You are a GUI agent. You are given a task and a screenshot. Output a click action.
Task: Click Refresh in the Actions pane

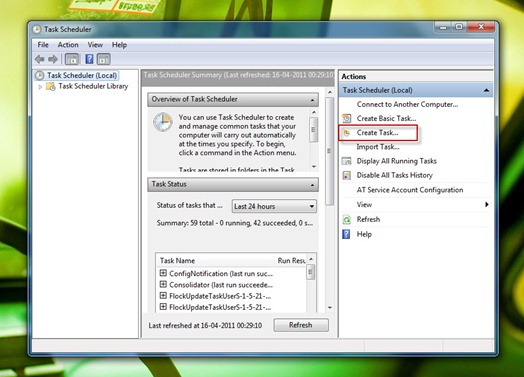click(x=368, y=219)
